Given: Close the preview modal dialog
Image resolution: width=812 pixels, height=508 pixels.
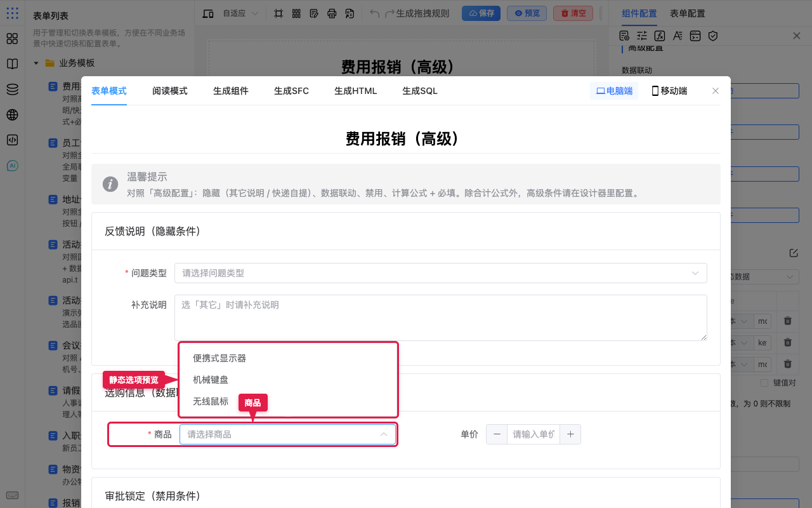Looking at the screenshot, I should click(x=716, y=91).
